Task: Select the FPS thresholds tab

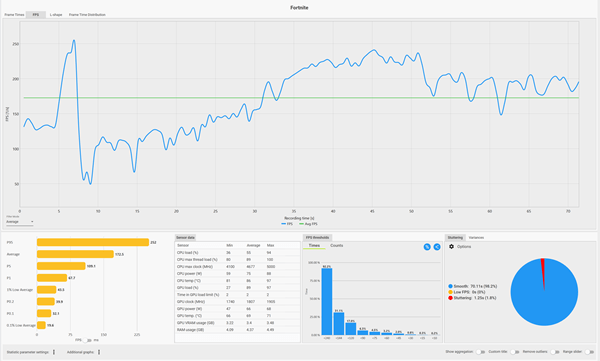Action: click(317, 237)
